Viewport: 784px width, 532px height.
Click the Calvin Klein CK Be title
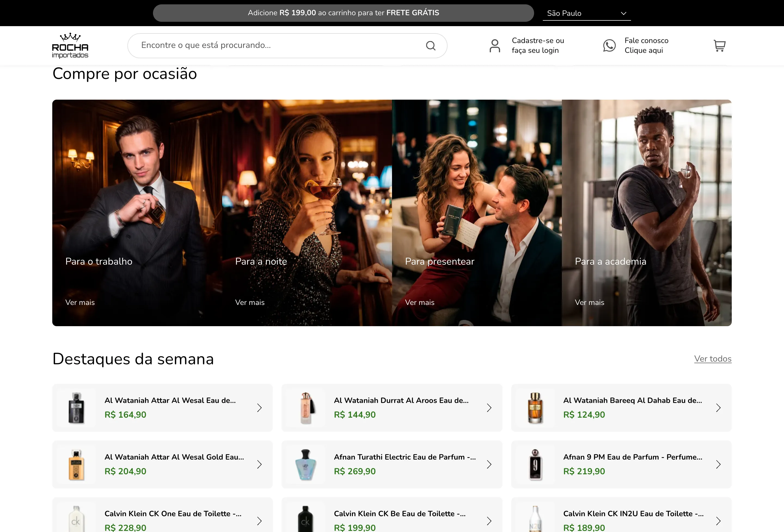pos(399,513)
